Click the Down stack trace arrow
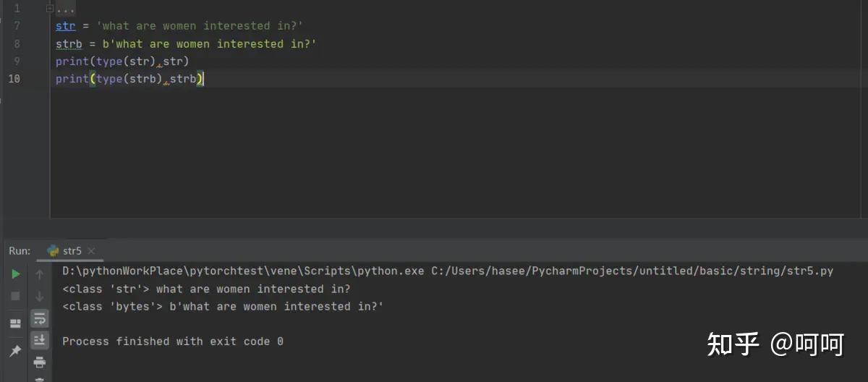The width and height of the screenshot is (868, 382). click(40, 296)
